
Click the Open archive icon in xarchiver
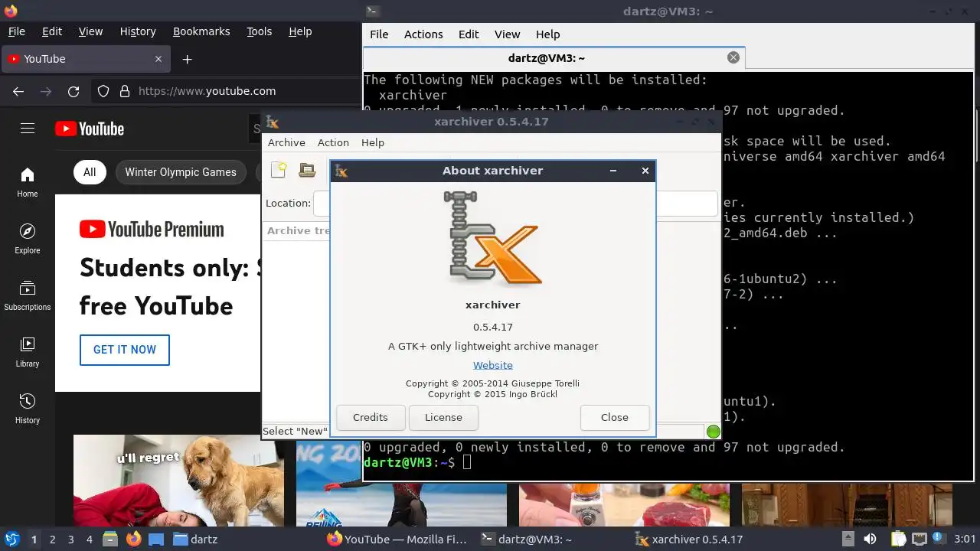tap(307, 170)
